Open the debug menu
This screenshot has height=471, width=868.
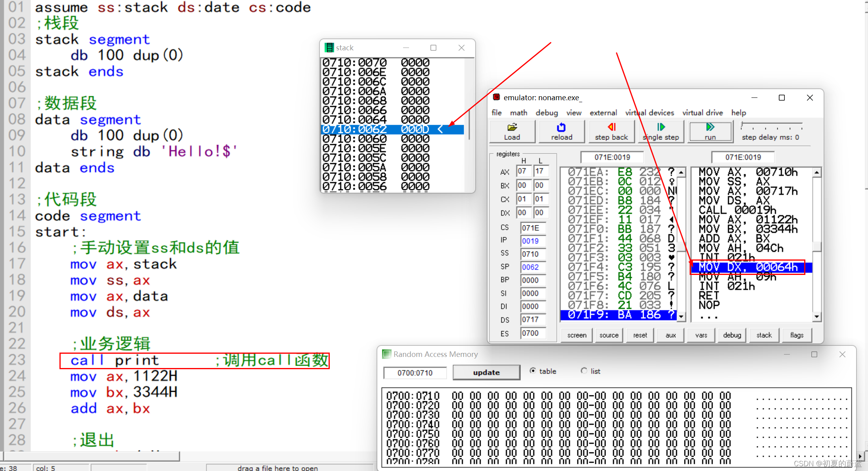tap(547, 113)
